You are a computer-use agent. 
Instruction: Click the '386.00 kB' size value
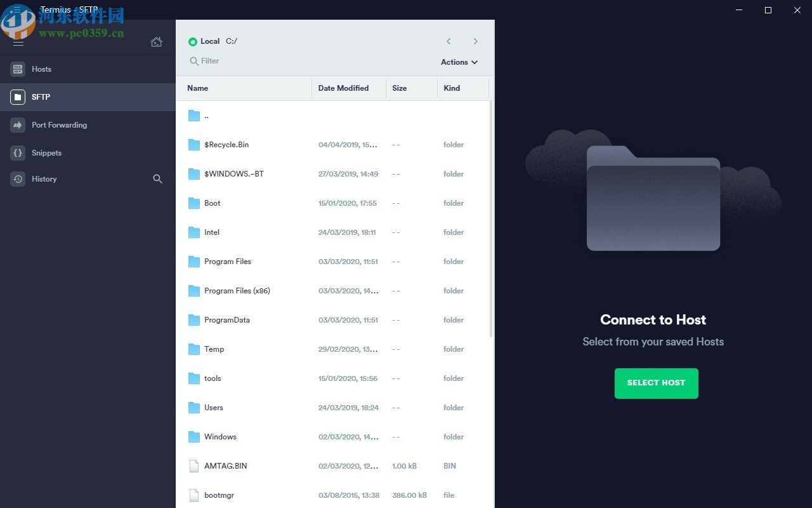410,495
